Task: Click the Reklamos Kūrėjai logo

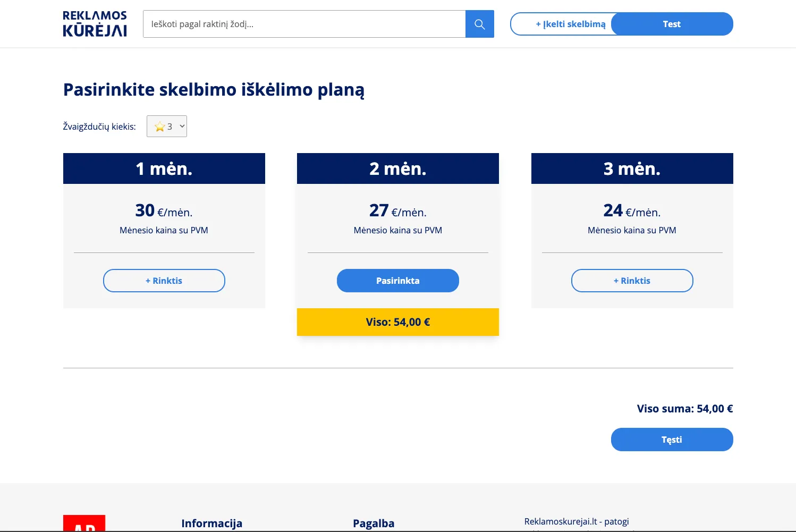Action: coord(95,23)
